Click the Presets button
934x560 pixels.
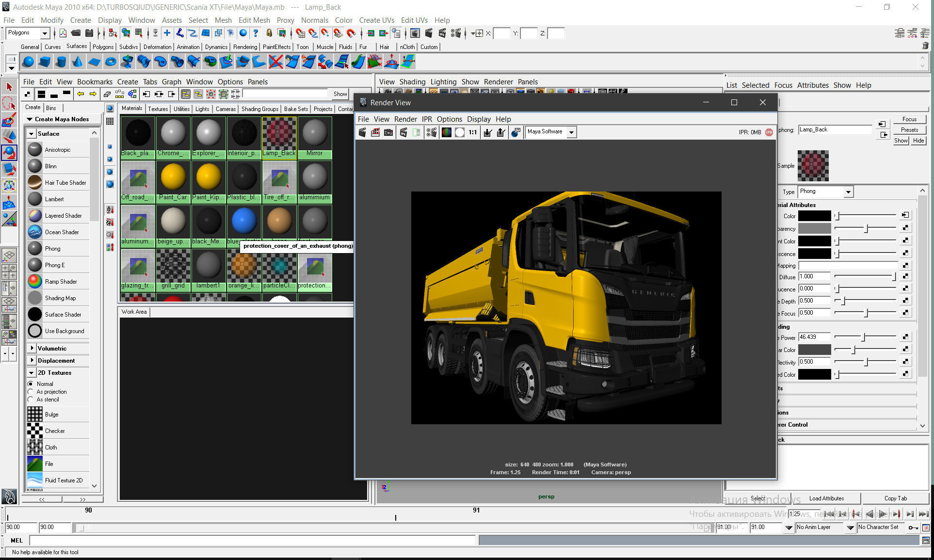pos(909,129)
